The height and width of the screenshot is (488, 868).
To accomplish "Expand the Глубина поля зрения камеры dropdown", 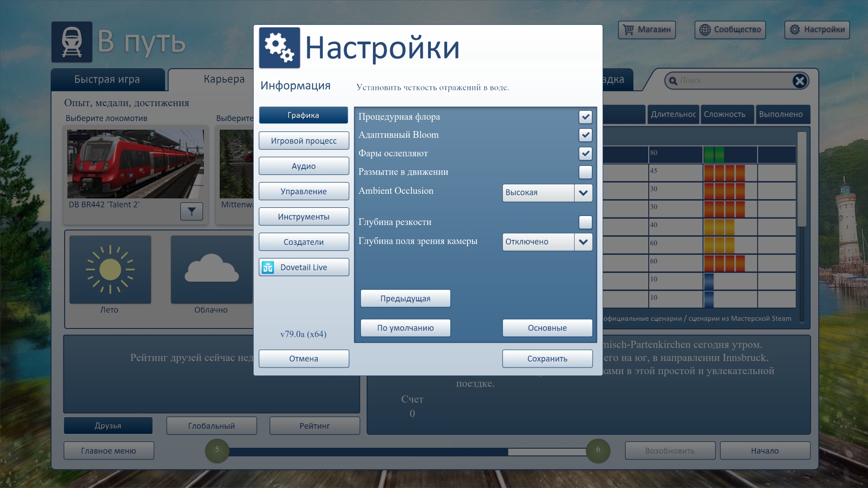I will (x=582, y=242).
